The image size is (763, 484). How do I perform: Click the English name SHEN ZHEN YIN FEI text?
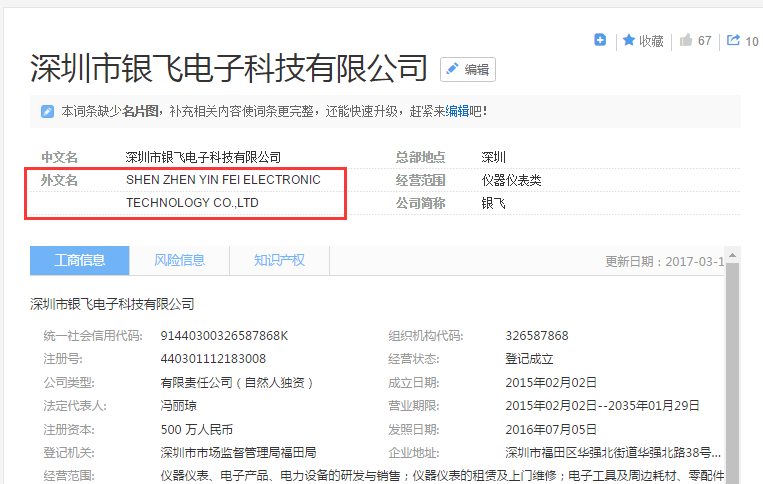(x=223, y=180)
